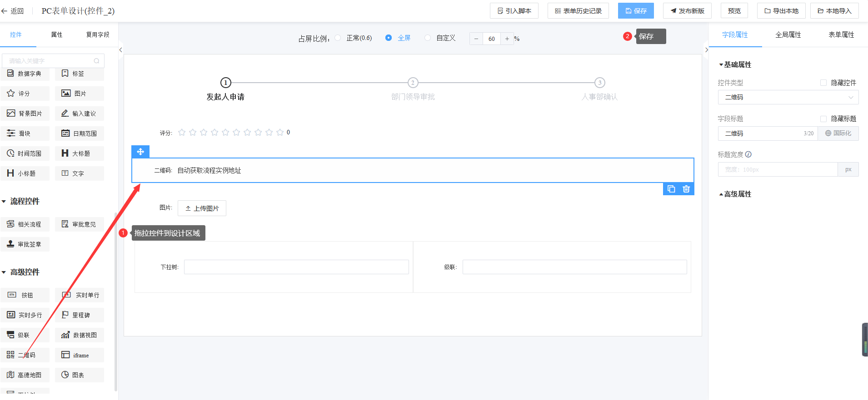Screen dimensions: 868x400
Task: Click the search icon in keyword box
Action: [96, 61]
